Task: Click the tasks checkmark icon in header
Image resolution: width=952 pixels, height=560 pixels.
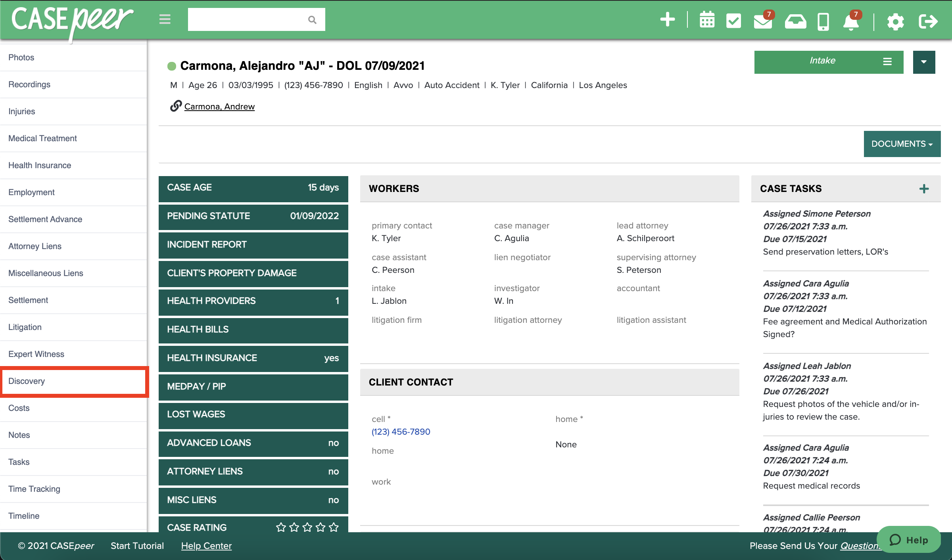Action: pos(733,21)
